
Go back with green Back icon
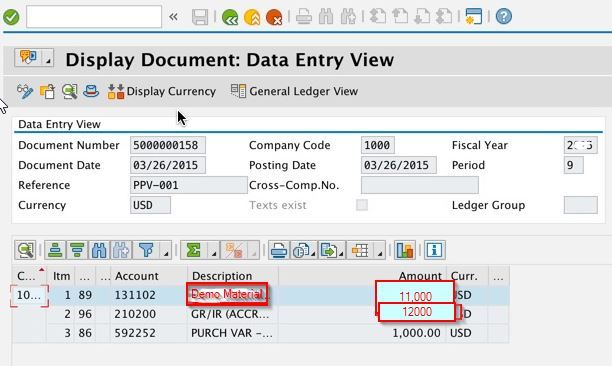[x=230, y=17]
